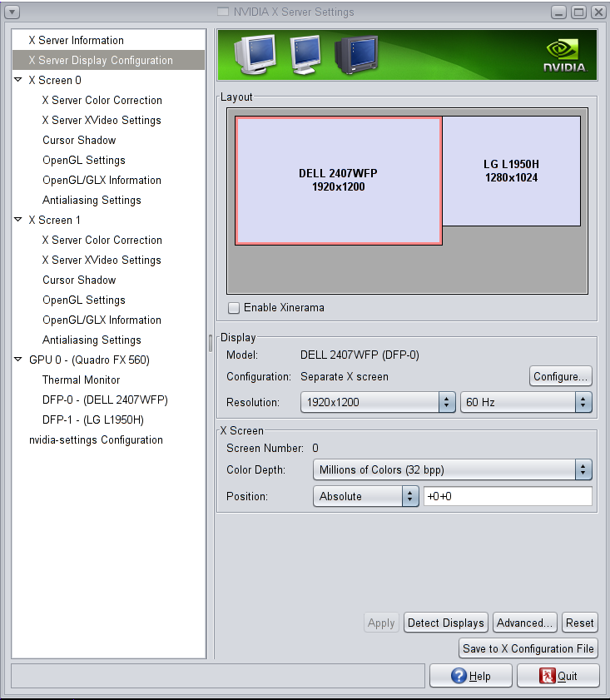Image resolution: width=610 pixels, height=700 pixels.
Task: Click the 'DELL 2407WFP (DFP-0)' model text
Action: [360, 355]
